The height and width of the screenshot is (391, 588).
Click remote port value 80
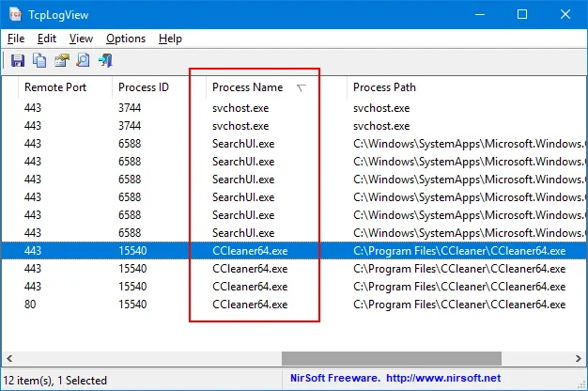[30, 305]
